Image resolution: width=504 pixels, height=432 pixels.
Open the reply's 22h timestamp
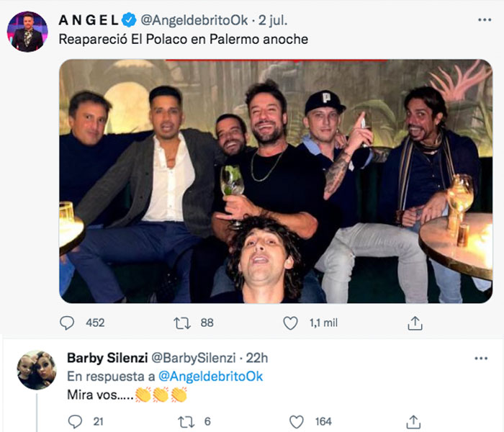click(256, 358)
